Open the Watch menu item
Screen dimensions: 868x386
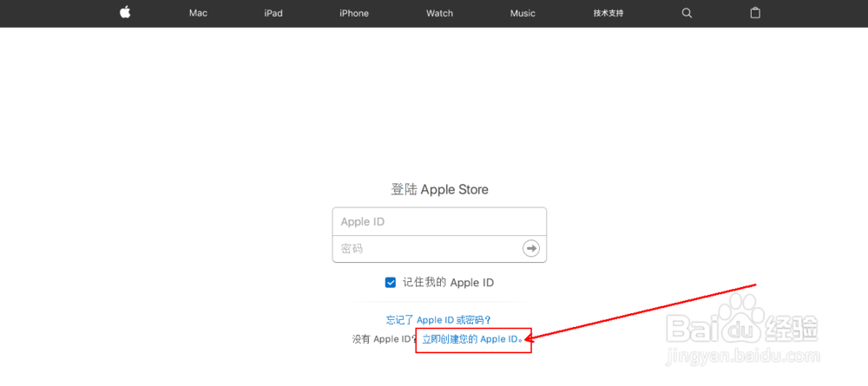point(439,13)
